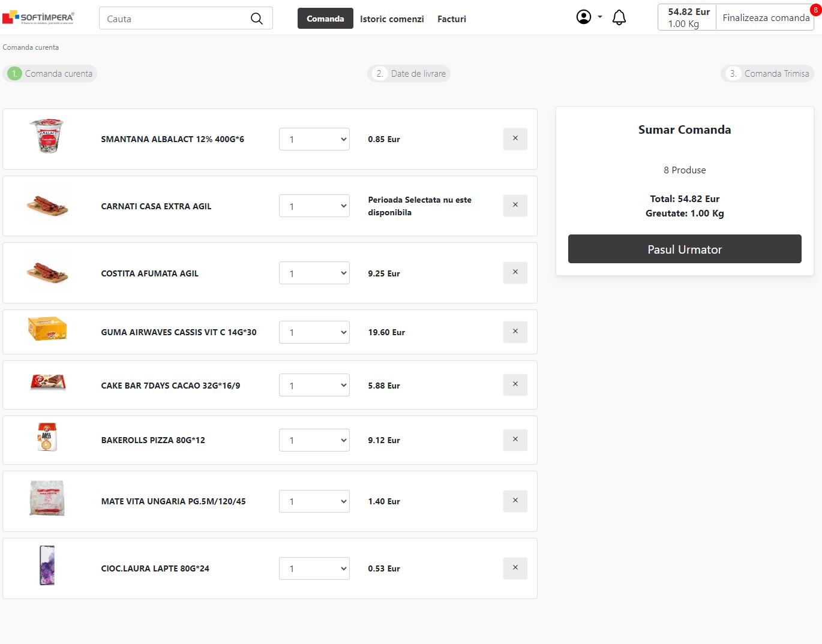Click the search magnifier icon
This screenshot has width=822, height=644.
257,19
